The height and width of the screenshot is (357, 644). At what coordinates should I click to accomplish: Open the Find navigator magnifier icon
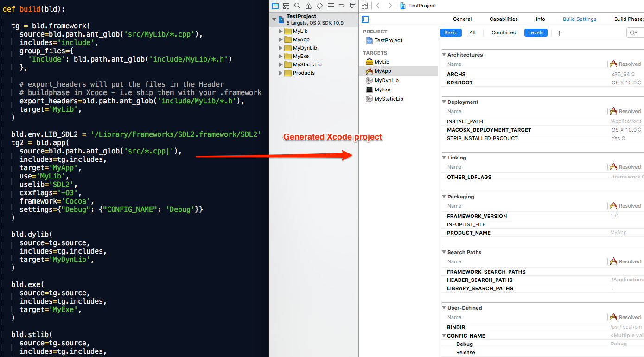[297, 6]
